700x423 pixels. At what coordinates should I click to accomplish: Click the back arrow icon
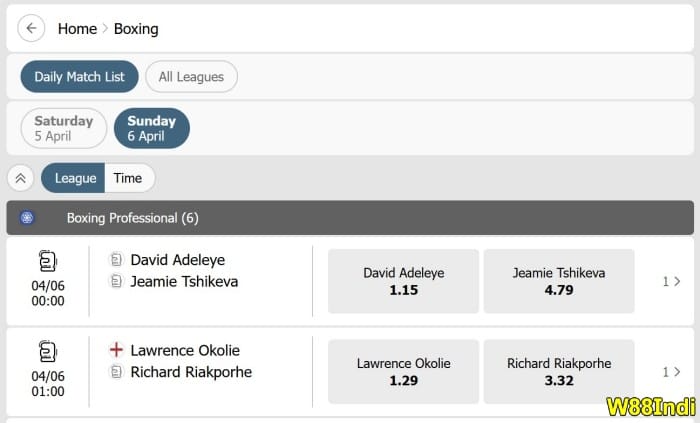[31, 28]
